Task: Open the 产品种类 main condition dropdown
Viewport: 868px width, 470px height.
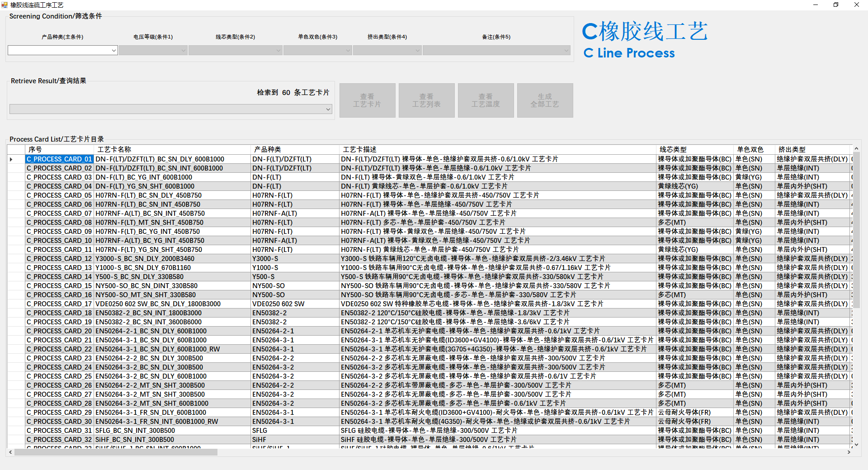Action: [x=63, y=51]
